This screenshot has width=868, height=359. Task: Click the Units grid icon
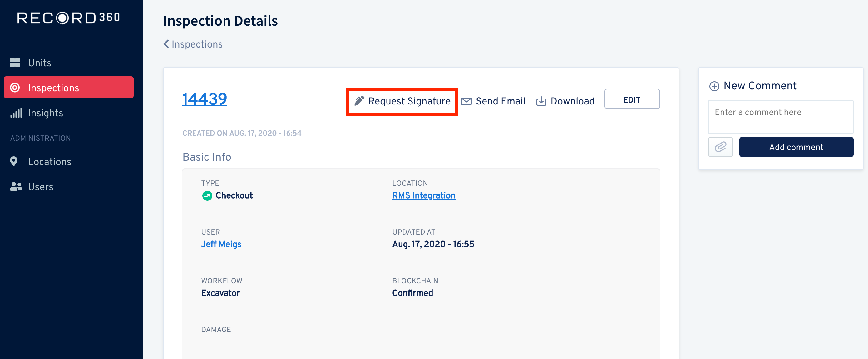(15, 63)
